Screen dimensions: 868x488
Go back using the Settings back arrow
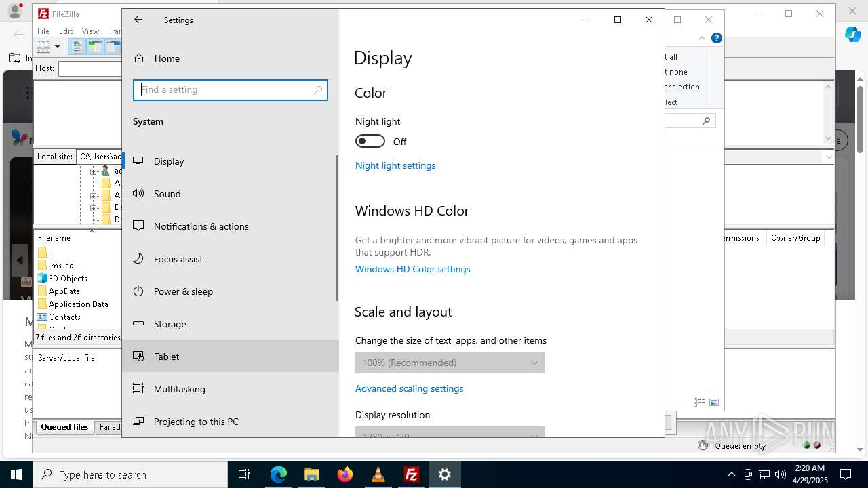point(138,20)
